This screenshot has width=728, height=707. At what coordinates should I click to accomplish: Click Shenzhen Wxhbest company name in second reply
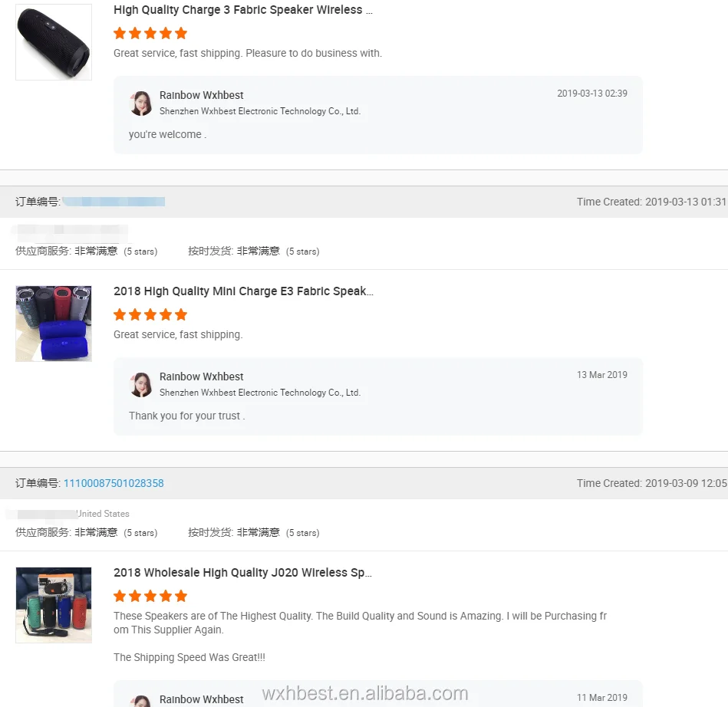[x=260, y=393]
